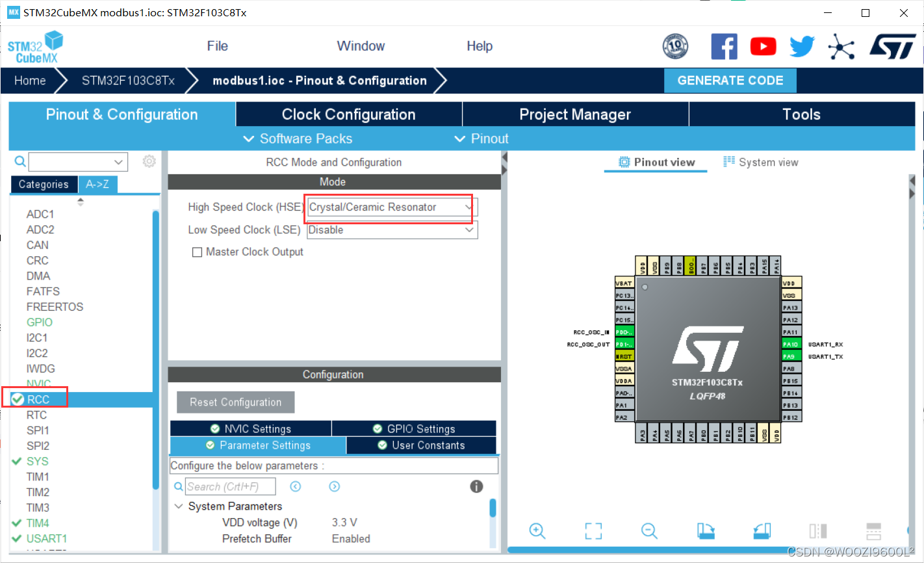Click the Reset Configuration button
This screenshot has height=563, width=924.
236,402
